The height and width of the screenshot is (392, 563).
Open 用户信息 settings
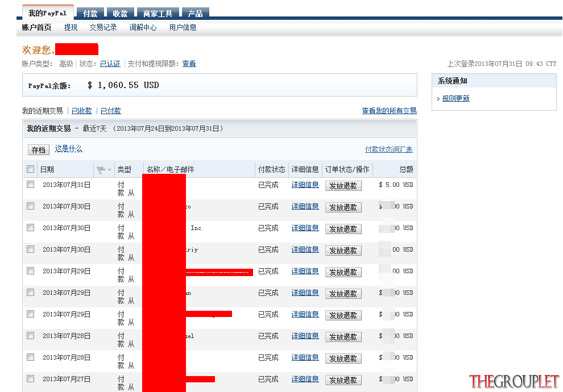tap(183, 28)
